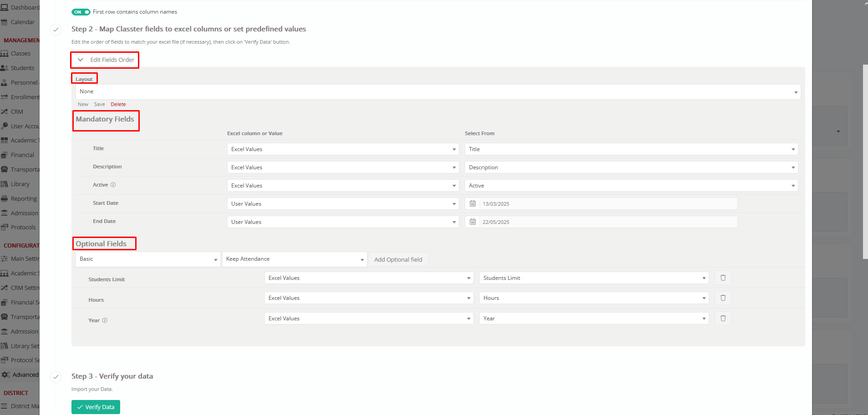Delete the Students Limit optional field
868x415 pixels.
(723, 278)
